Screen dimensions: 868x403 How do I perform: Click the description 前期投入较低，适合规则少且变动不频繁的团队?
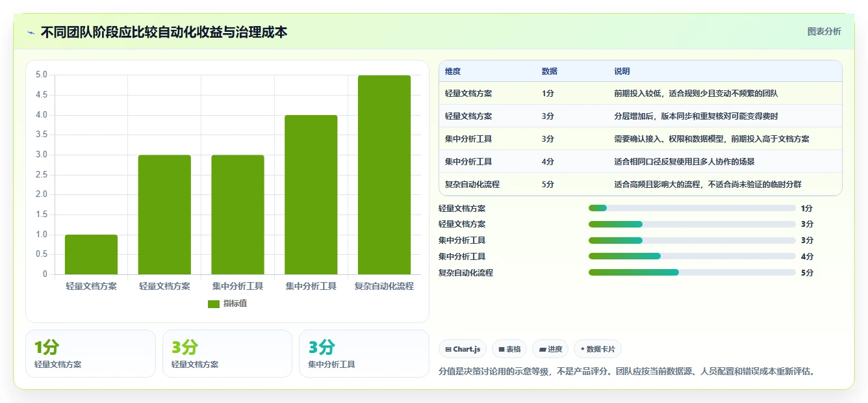[696, 94]
